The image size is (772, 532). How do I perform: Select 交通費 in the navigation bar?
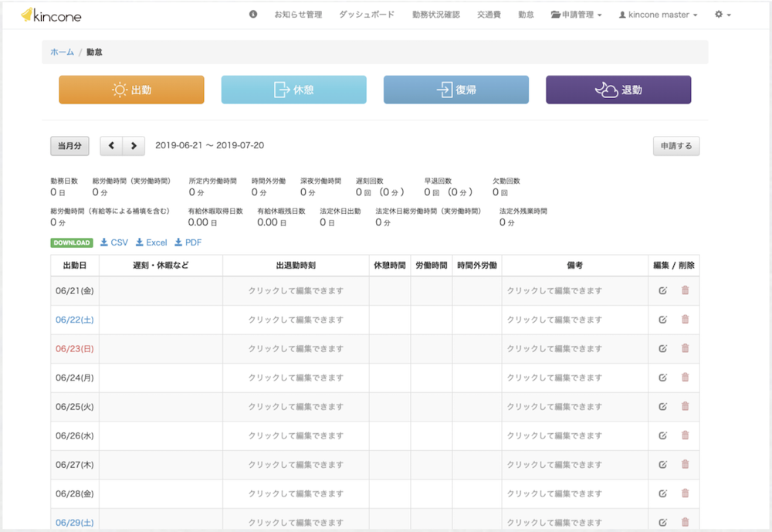pos(489,14)
